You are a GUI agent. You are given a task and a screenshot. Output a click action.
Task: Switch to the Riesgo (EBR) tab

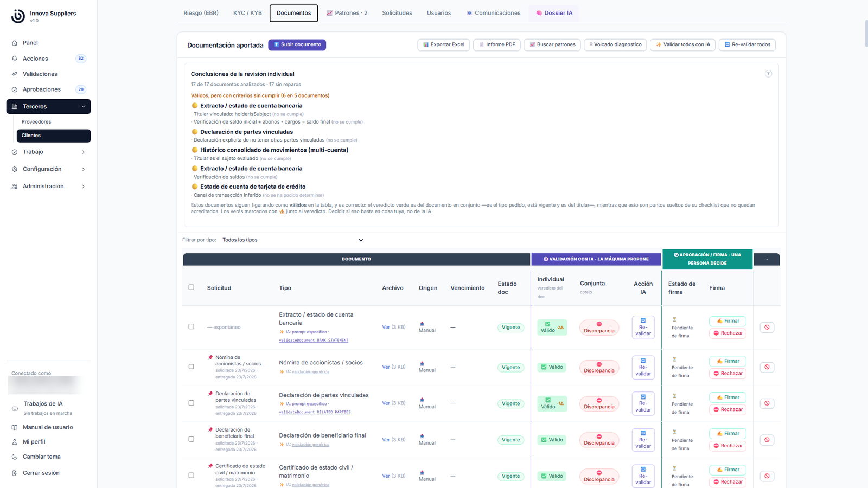(x=201, y=13)
